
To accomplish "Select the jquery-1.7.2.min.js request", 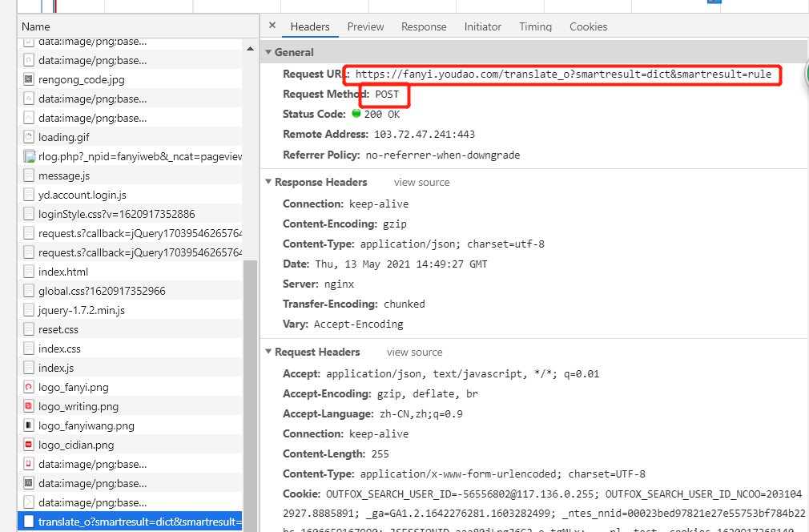I will (x=130, y=310).
